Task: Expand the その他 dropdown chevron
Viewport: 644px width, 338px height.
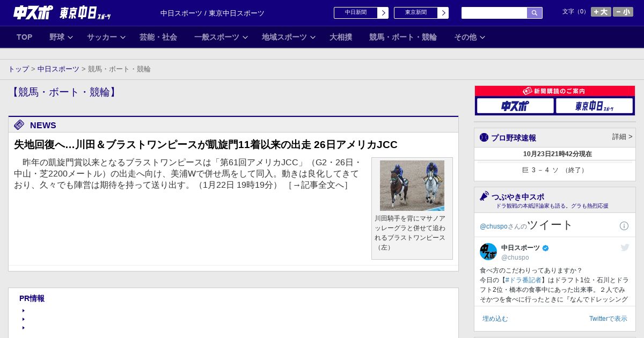Action: (x=482, y=38)
